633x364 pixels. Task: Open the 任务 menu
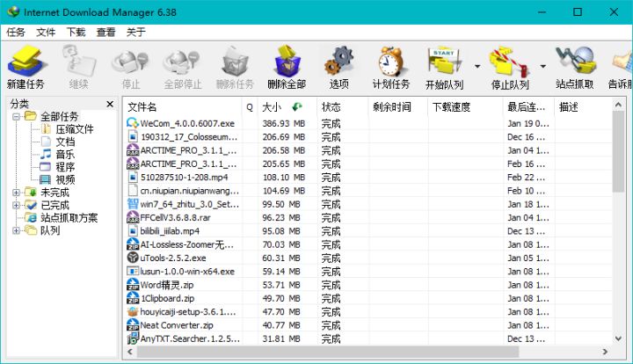[x=16, y=33]
